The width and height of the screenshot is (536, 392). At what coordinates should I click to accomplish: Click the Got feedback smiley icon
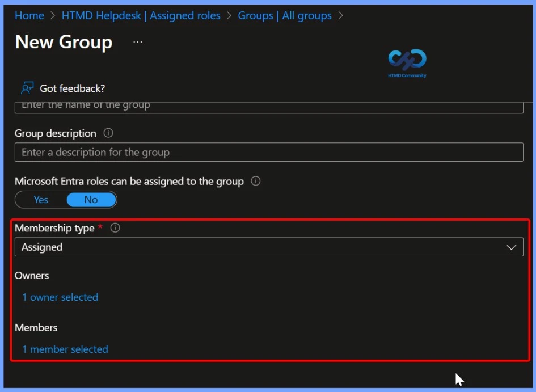pos(27,88)
